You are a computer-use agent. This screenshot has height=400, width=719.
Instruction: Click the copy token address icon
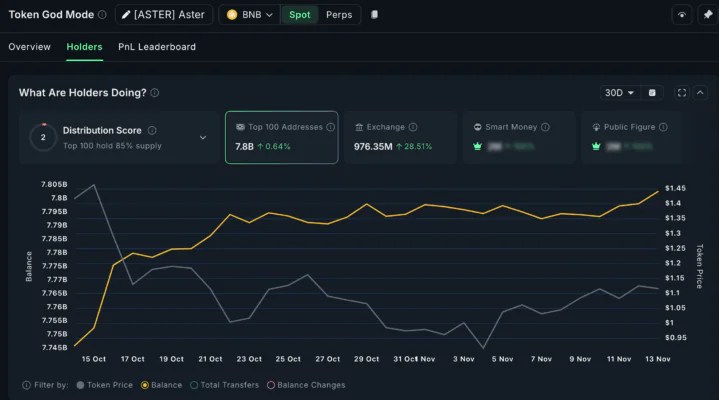[x=374, y=15]
